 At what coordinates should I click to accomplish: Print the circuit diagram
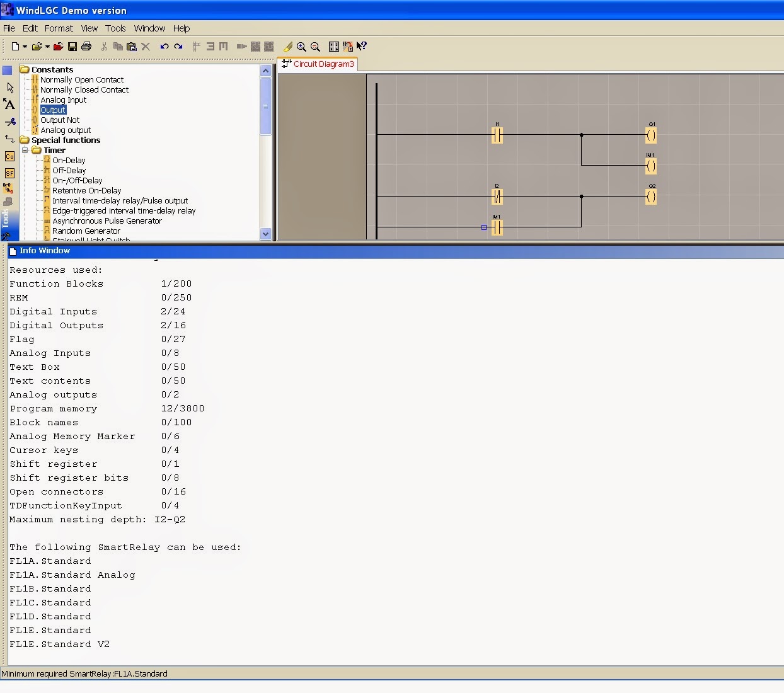86,46
